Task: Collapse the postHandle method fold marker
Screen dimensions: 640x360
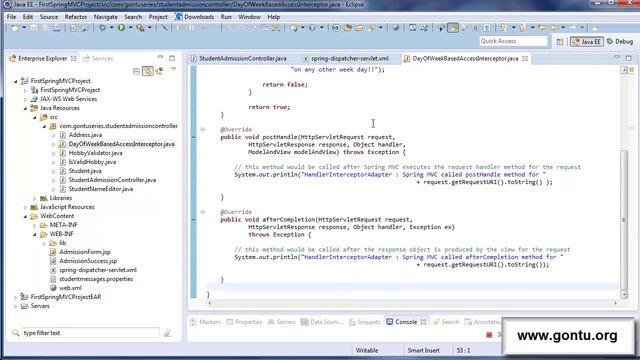Action: click(203, 129)
